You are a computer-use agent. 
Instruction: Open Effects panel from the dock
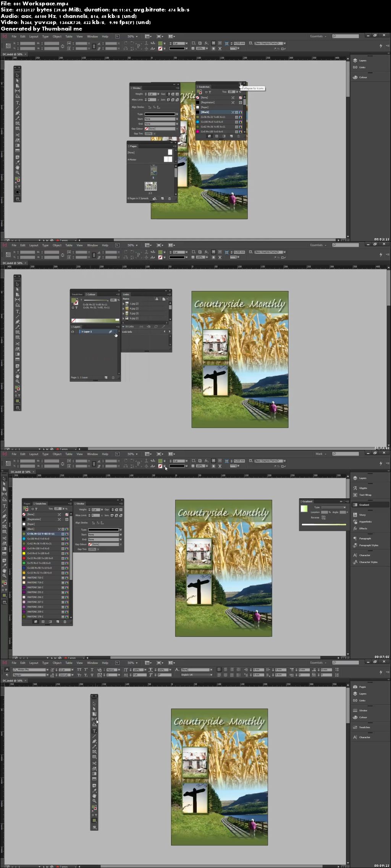pos(363,528)
